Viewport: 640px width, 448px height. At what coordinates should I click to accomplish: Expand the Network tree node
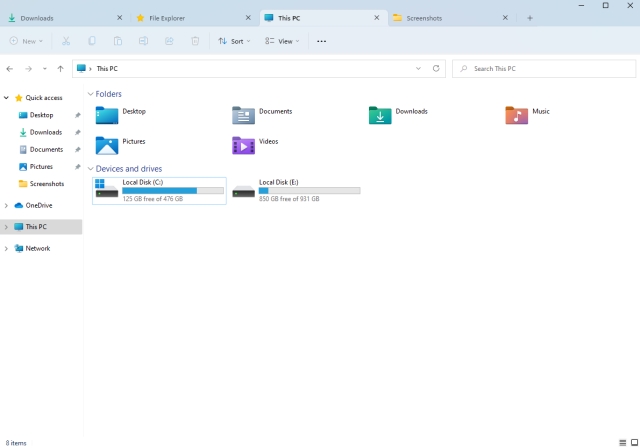click(6, 248)
